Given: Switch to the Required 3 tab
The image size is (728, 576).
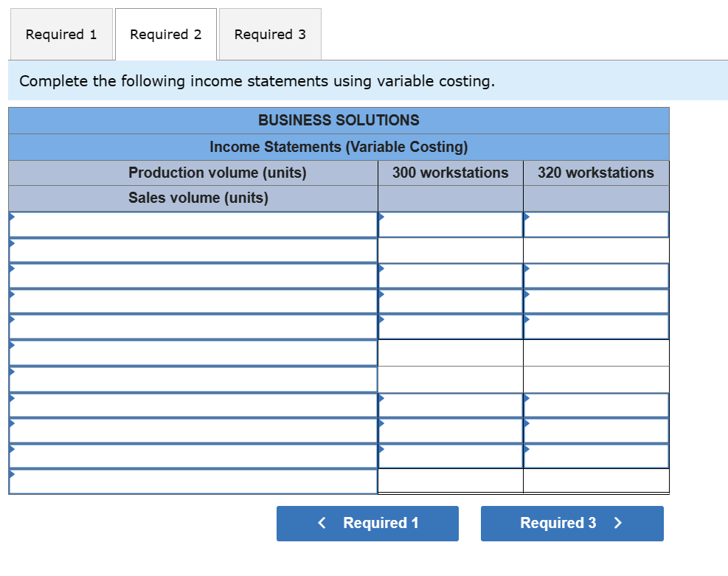Looking at the screenshot, I should coord(270,34).
